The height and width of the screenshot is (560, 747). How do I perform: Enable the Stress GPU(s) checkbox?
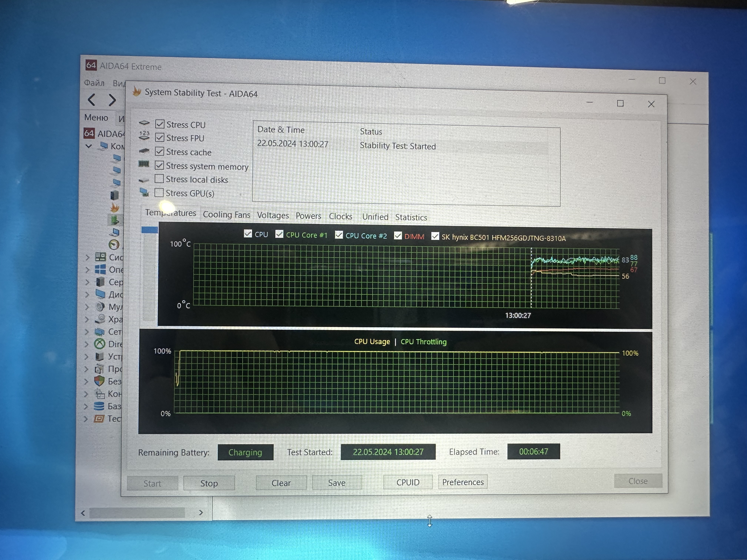(159, 192)
